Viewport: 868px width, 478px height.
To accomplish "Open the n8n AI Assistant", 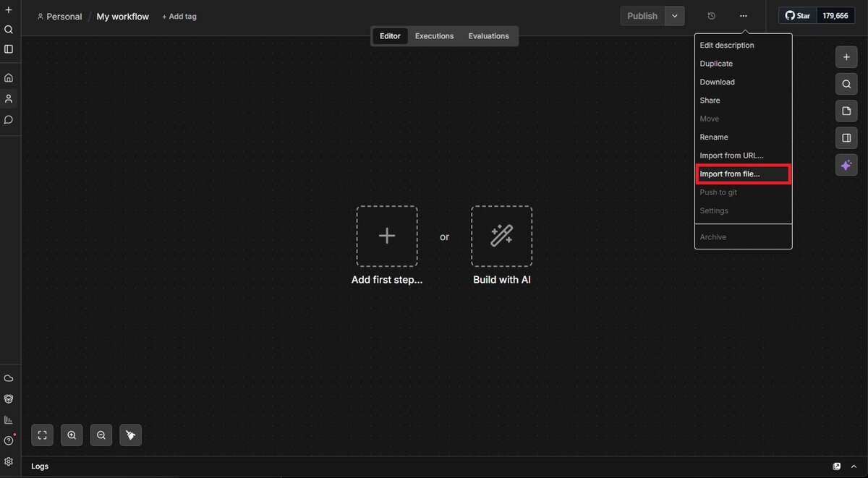I will (846, 165).
